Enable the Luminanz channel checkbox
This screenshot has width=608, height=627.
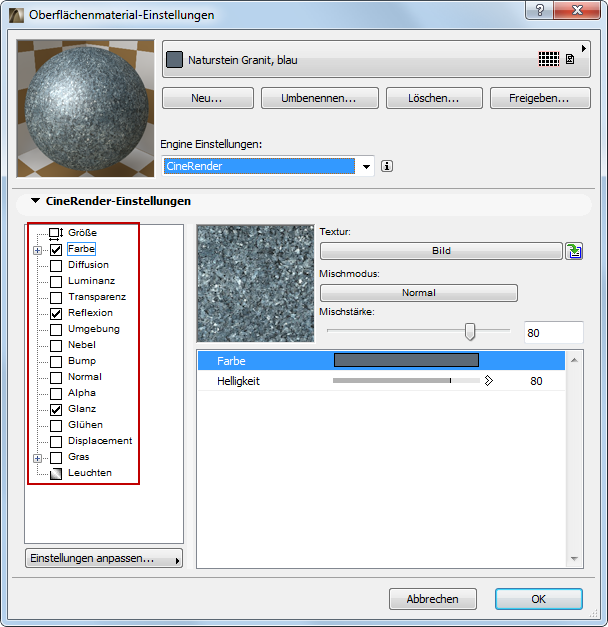(56, 282)
